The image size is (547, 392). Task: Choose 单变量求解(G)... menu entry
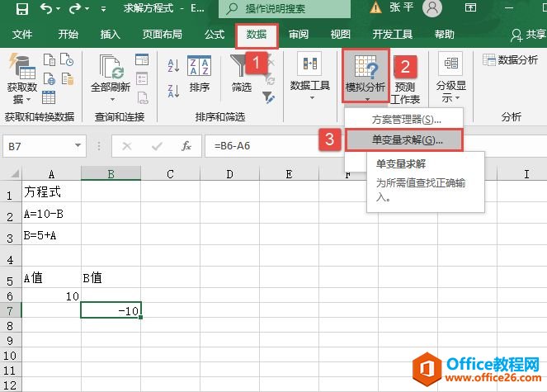pyautogui.click(x=404, y=140)
